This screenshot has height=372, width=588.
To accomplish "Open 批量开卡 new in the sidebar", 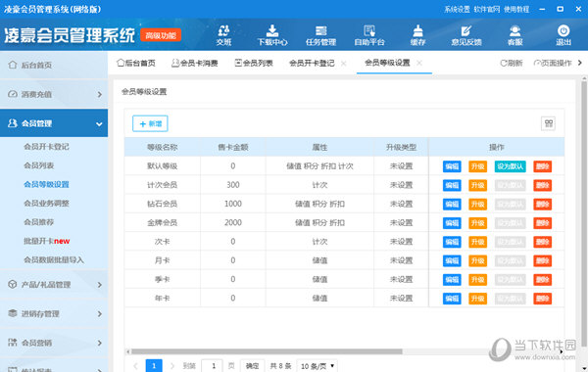I will (46, 241).
